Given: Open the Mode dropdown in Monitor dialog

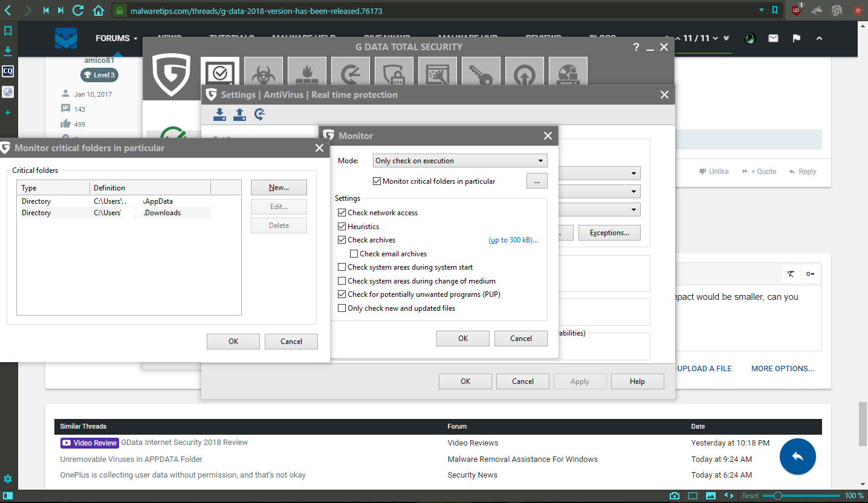Looking at the screenshot, I should pyautogui.click(x=460, y=161).
